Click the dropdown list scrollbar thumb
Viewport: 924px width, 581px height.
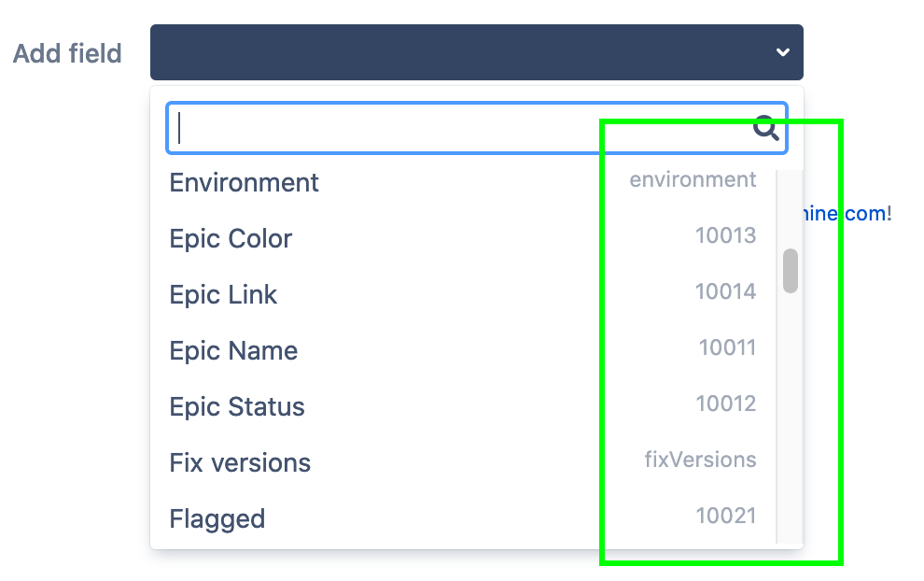pyautogui.click(x=790, y=271)
